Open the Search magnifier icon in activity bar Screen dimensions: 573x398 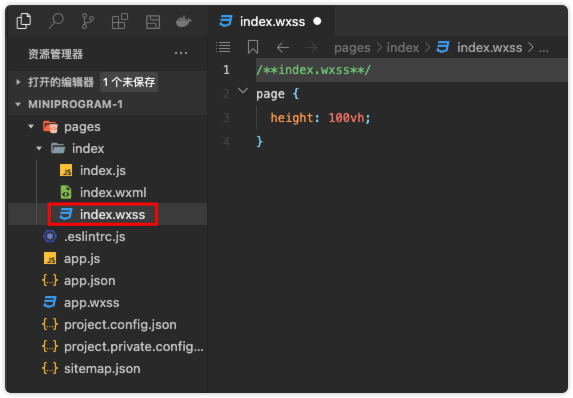[x=56, y=21]
